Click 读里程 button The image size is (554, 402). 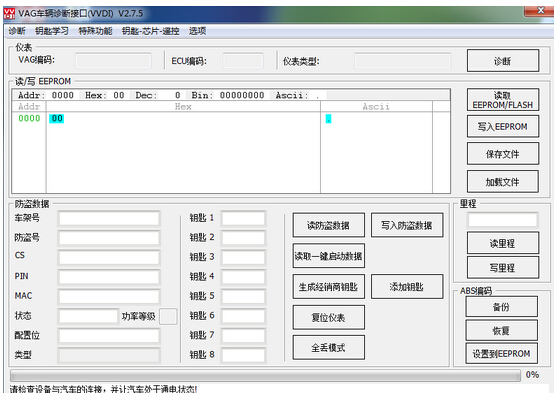click(x=503, y=243)
